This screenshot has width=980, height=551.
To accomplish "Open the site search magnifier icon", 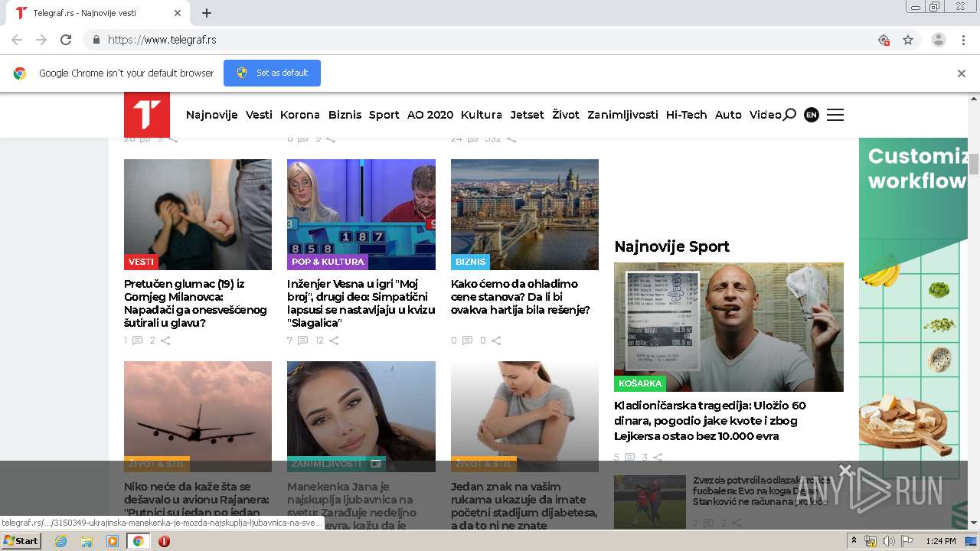I will point(789,115).
